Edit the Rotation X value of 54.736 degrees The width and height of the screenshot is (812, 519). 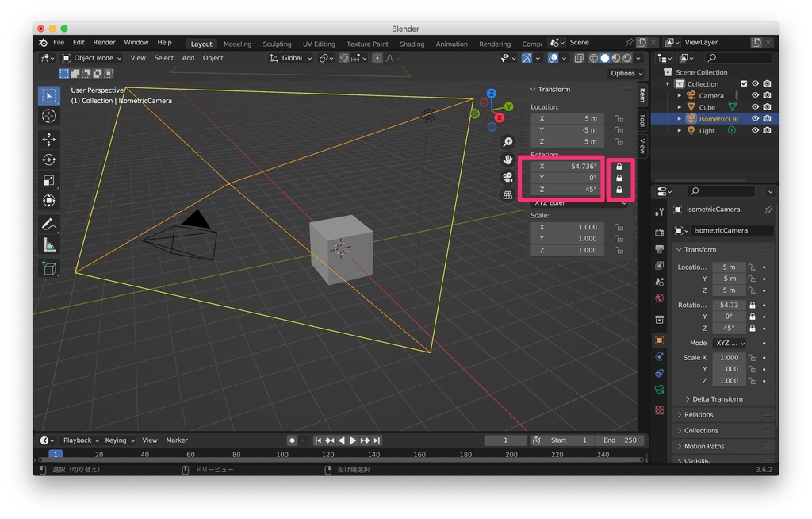pyautogui.click(x=567, y=167)
